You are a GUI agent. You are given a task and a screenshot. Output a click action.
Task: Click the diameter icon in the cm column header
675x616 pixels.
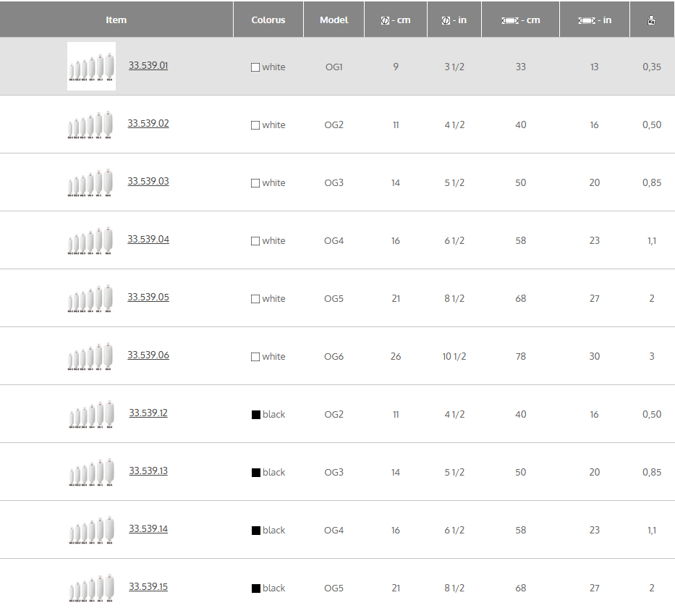click(385, 20)
